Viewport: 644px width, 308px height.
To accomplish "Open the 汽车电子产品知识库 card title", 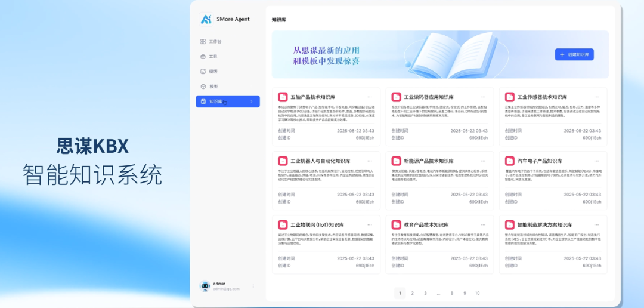I will point(539,161).
